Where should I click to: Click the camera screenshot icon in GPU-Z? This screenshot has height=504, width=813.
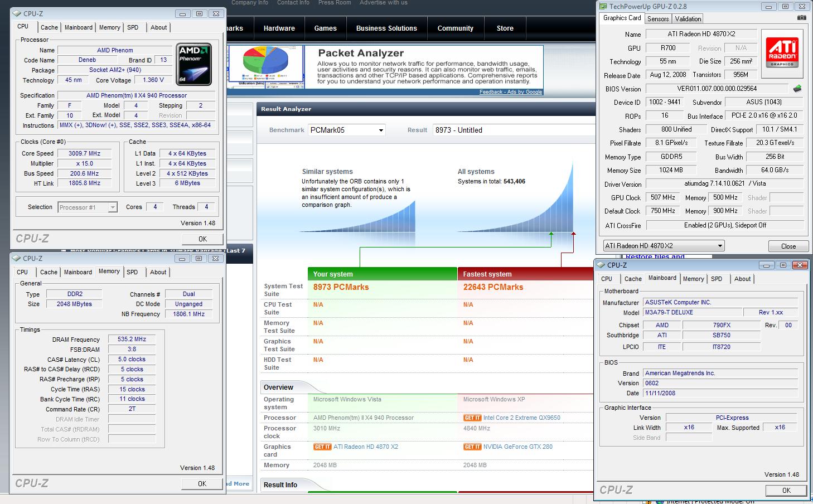[801, 18]
